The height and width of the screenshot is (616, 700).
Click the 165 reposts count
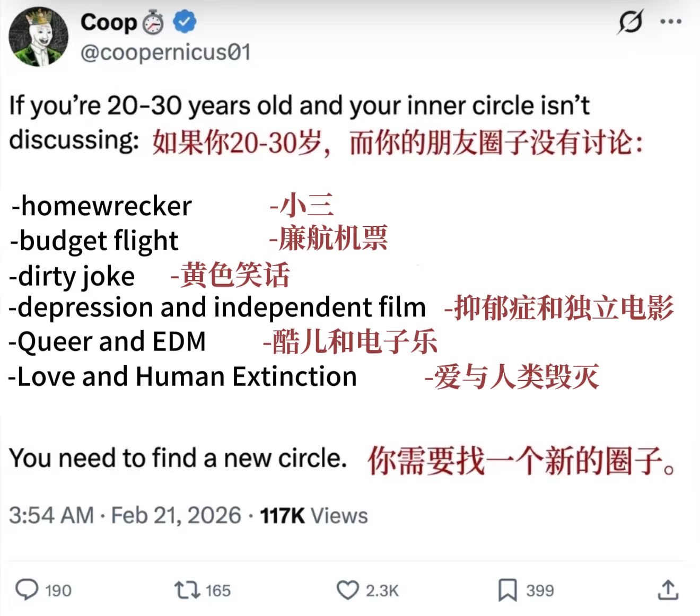tap(218, 591)
